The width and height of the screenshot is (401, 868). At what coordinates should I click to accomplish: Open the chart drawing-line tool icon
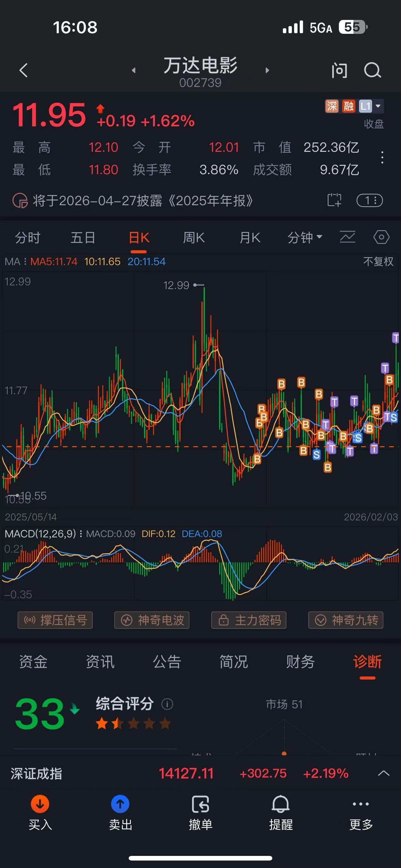tap(347, 237)
